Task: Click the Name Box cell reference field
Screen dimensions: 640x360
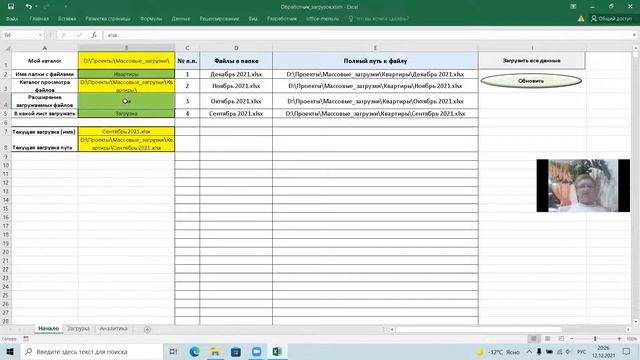Action: [x=20, y=36]
